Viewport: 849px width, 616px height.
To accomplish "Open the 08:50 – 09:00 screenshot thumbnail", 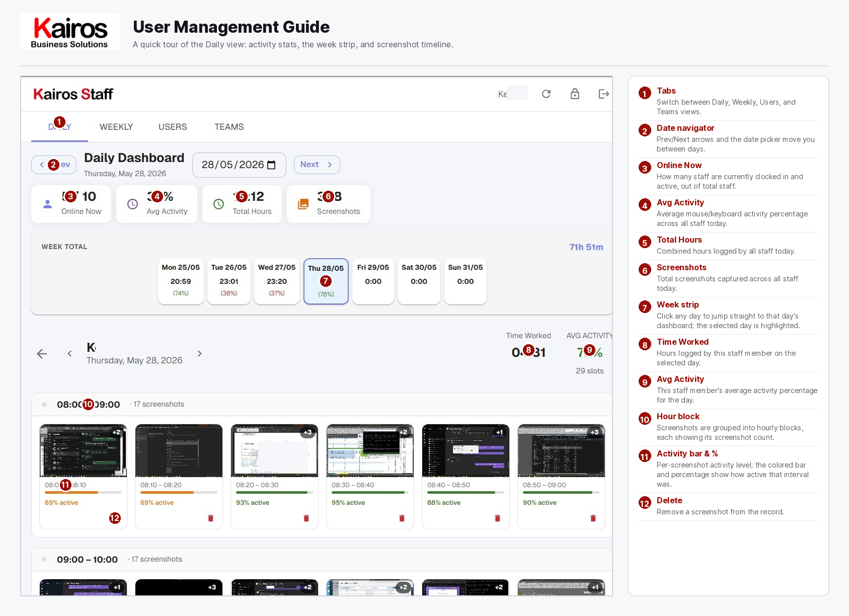I will point(561,450).
